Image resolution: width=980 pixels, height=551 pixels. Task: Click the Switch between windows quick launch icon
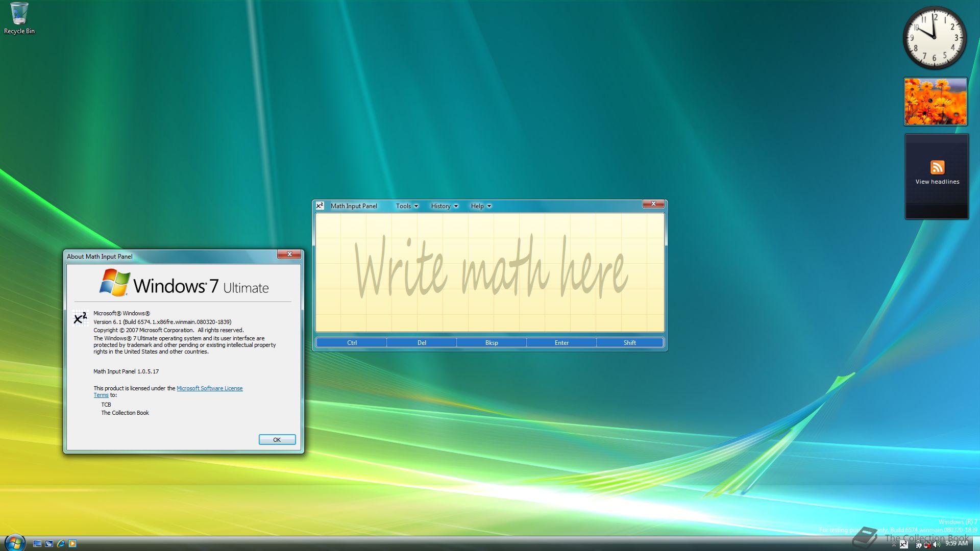click(x=49, y=544)
